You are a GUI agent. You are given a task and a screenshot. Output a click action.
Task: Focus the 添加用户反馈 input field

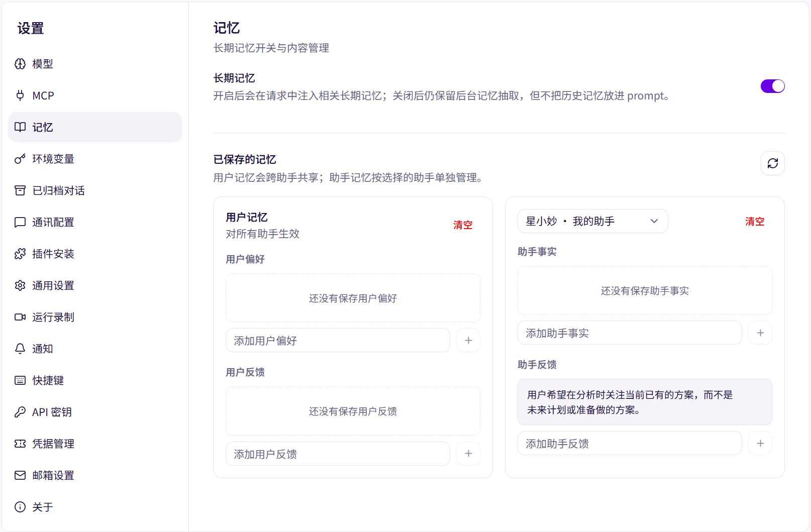(x=338, y=454)
